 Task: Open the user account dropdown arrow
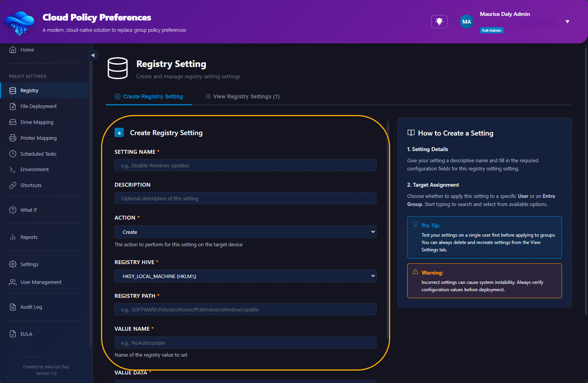coord(567,22)
